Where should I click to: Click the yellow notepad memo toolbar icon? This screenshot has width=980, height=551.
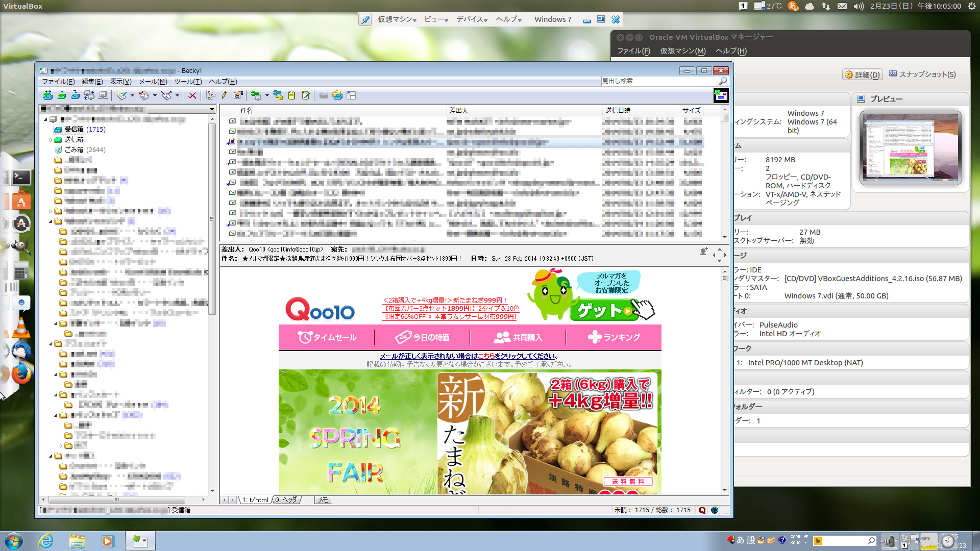pos(291,95)
